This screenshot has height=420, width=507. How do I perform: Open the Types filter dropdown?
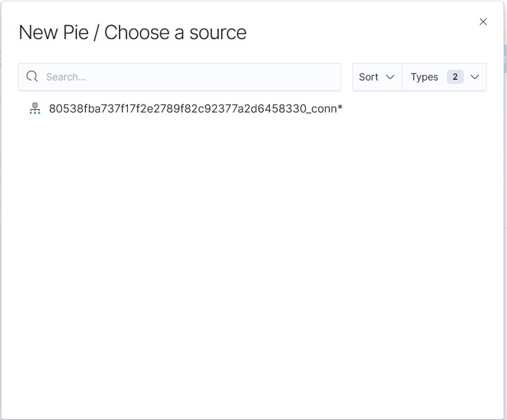click(444, 77)
